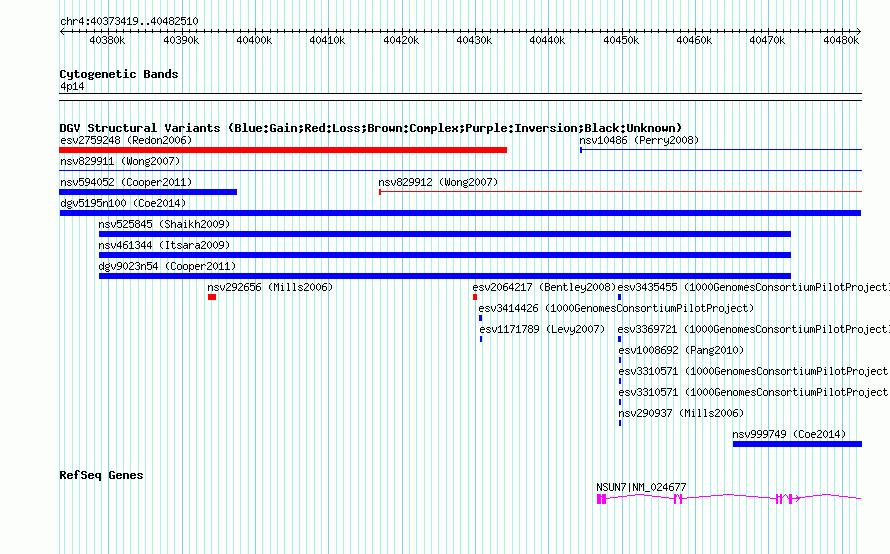
Task: Select the 40440k scale label
Action: [x=547, y=40]
